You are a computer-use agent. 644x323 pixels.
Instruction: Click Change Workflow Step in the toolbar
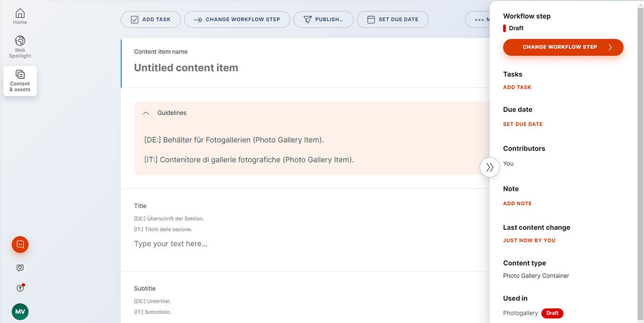[237, 20]
